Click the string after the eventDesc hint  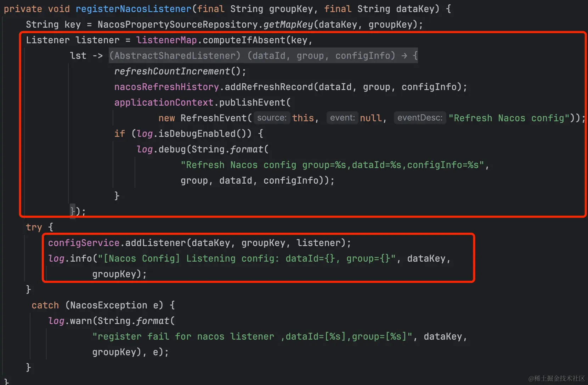click(x=509, y=118)
